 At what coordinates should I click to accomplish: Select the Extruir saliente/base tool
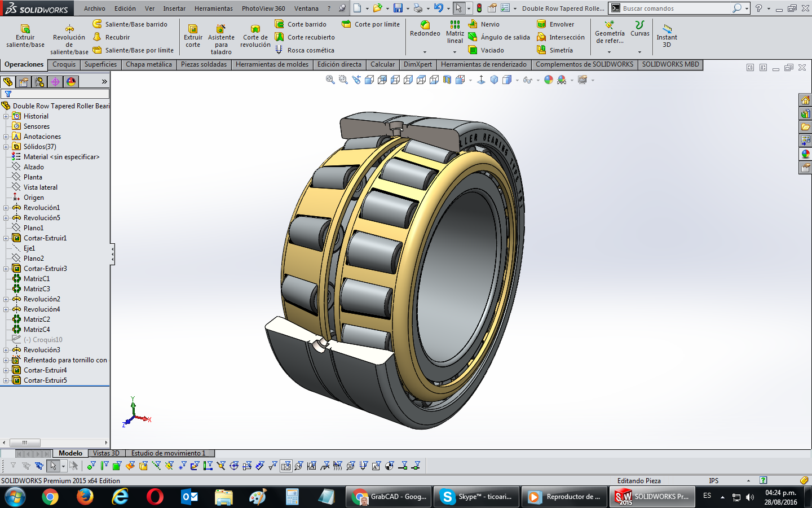[25, 36]
